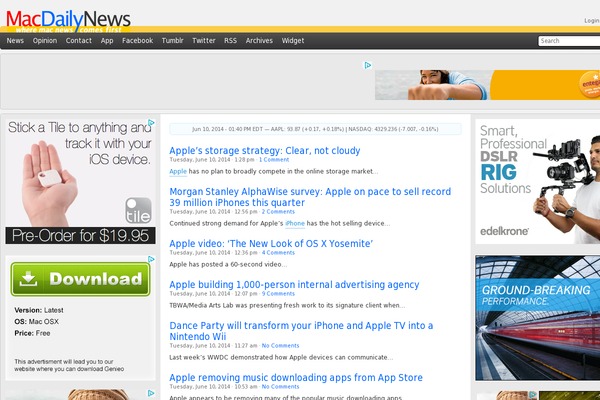Click AdChoices icon on top banner ad
This screenshot has width=600, height=400.
[x=368, y=65]
